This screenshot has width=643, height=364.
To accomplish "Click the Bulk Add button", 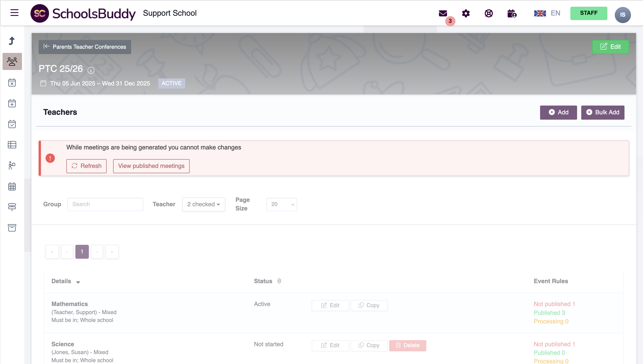I will click(x=603, y=112).
